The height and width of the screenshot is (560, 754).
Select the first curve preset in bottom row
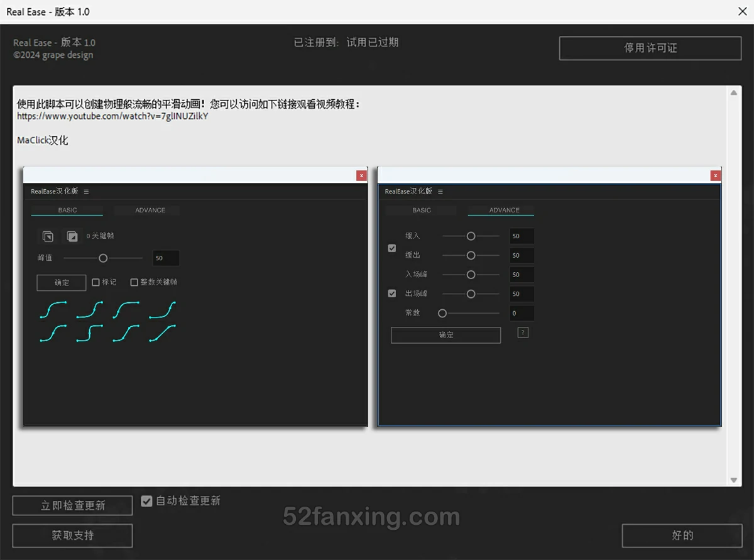pyautogui.click(x=53, y=333)
